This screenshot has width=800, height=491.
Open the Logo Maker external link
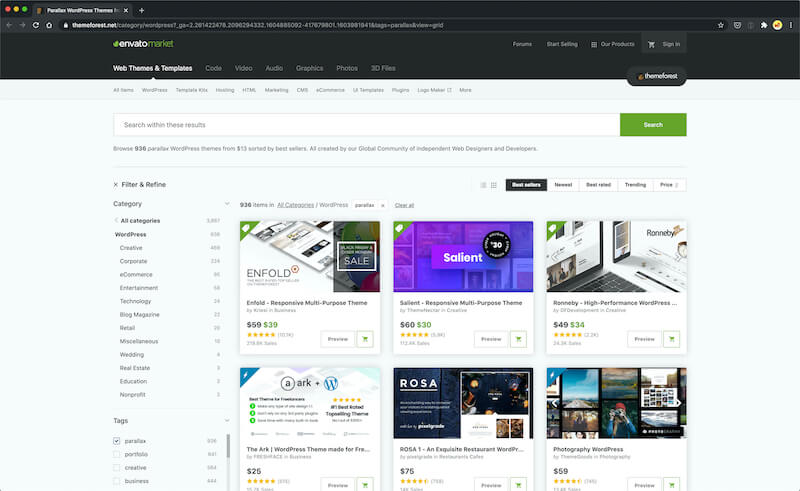(x=434, y=90)
